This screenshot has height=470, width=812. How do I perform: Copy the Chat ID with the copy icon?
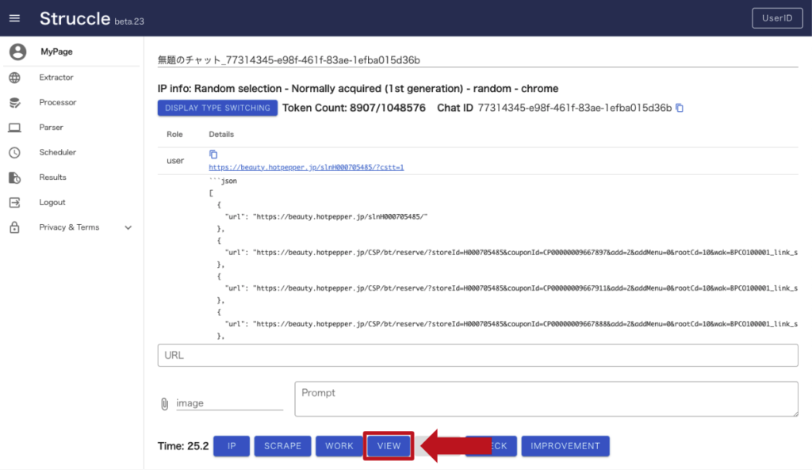679,108
